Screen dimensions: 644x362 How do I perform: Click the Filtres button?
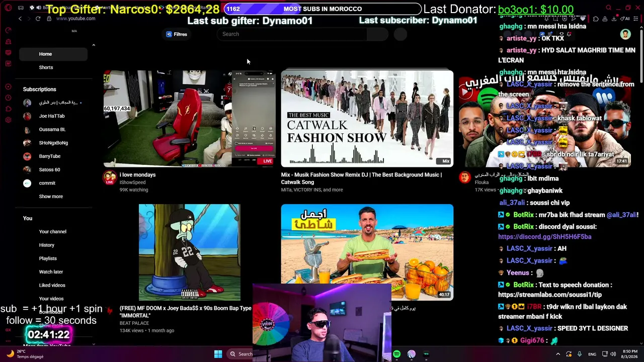pyautogui.click(x=177, y=34)
